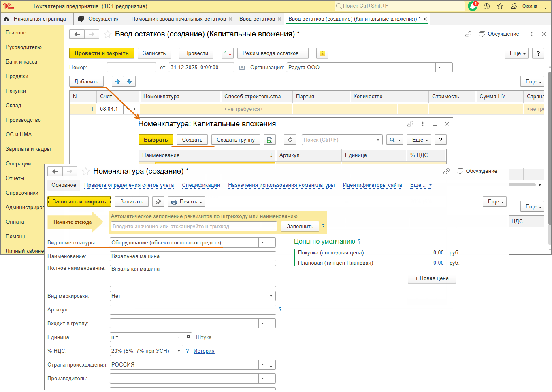Add the document to favorites star
552x392 pixels.
[108, 34]
